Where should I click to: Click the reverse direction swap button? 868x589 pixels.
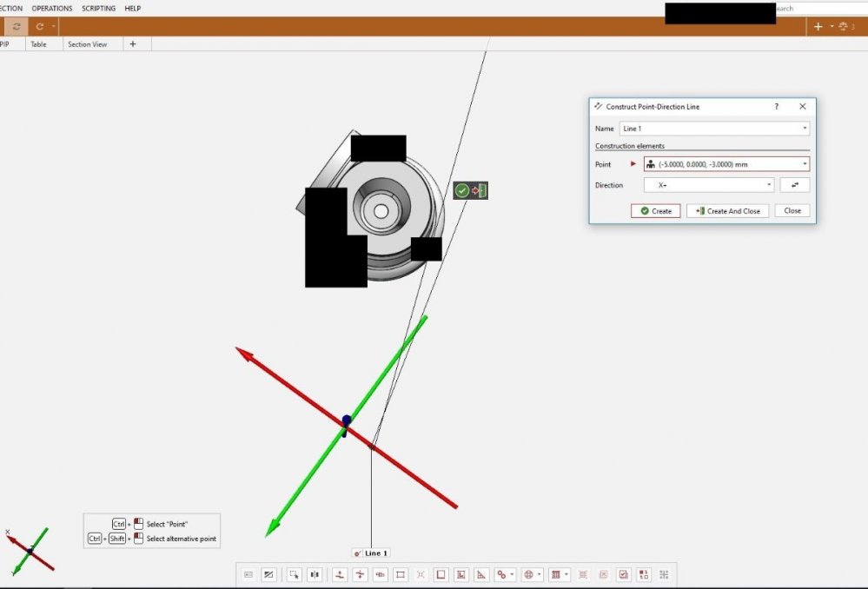(x=794, y=185)
